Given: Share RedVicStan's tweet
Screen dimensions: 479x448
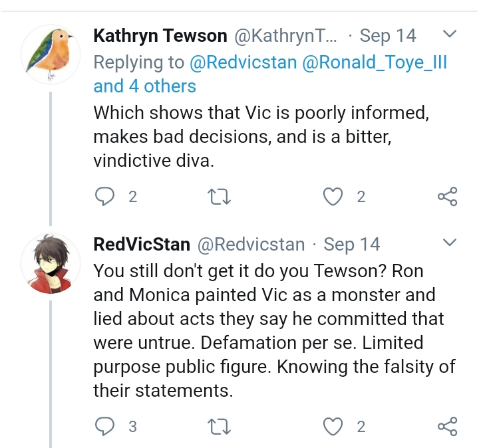Looking at the screenshot, I should click(x=447, y=426).
